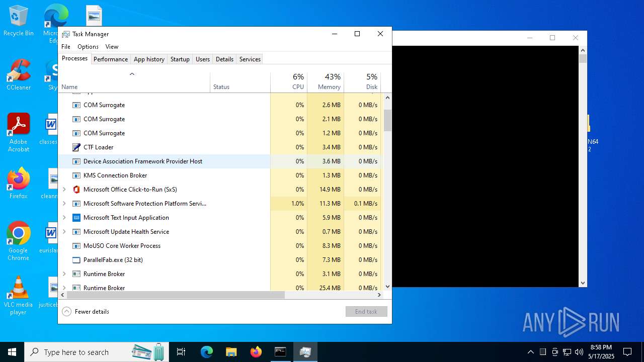The height and width of the screenshot is (362, 644).
Task: Select the Adobe Acrobat desktop icon
Action: click(19, 133)
